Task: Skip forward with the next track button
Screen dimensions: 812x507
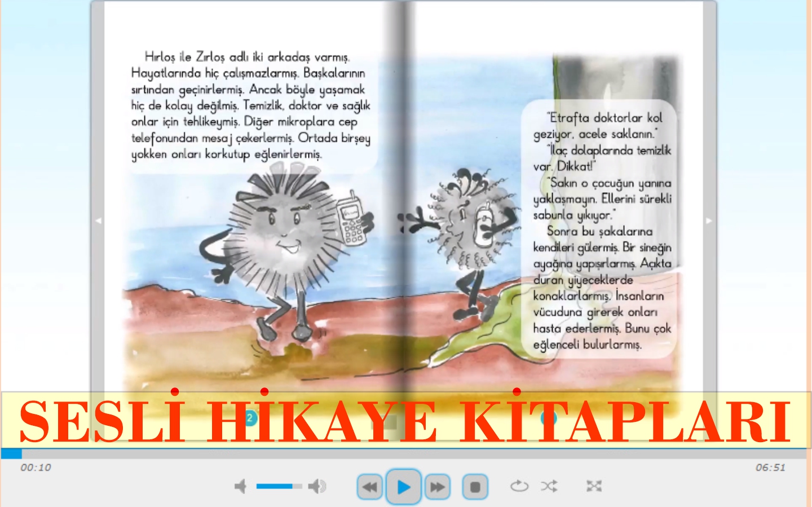Action: 437,487
